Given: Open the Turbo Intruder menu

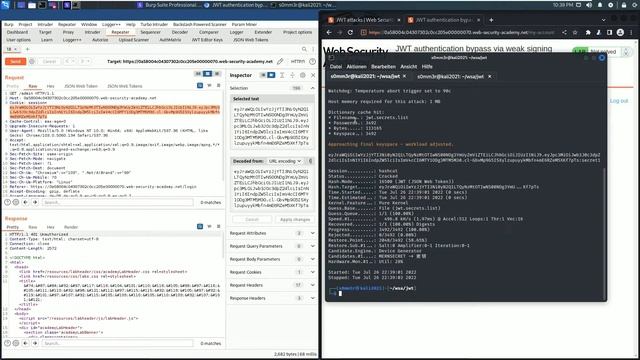Looking at the screenshot, I should point(154,24).
